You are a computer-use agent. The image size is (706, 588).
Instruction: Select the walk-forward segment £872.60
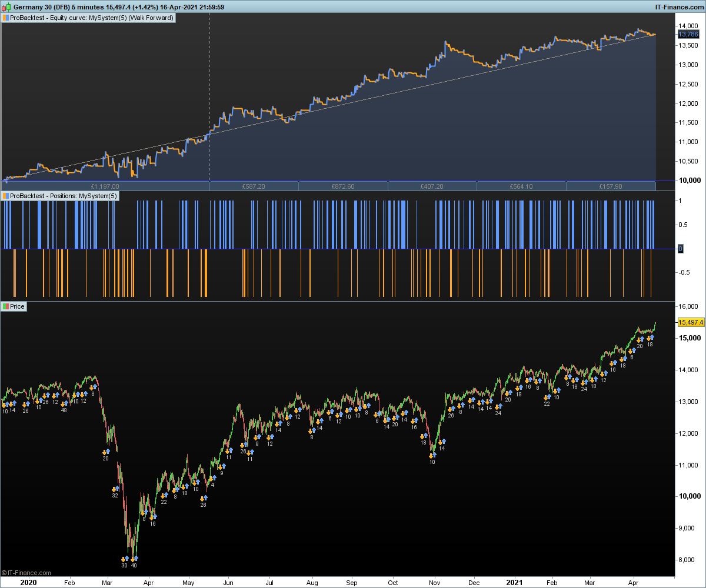coord(343,186)
